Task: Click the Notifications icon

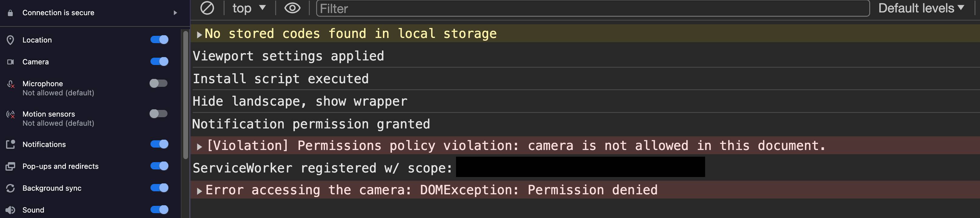Action: coord(11,144)
